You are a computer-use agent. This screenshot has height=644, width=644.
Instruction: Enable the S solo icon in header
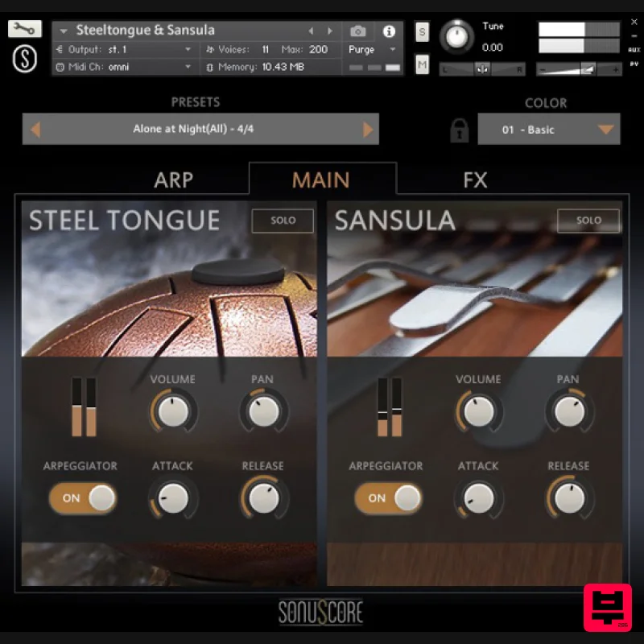[x=422, y=32]
